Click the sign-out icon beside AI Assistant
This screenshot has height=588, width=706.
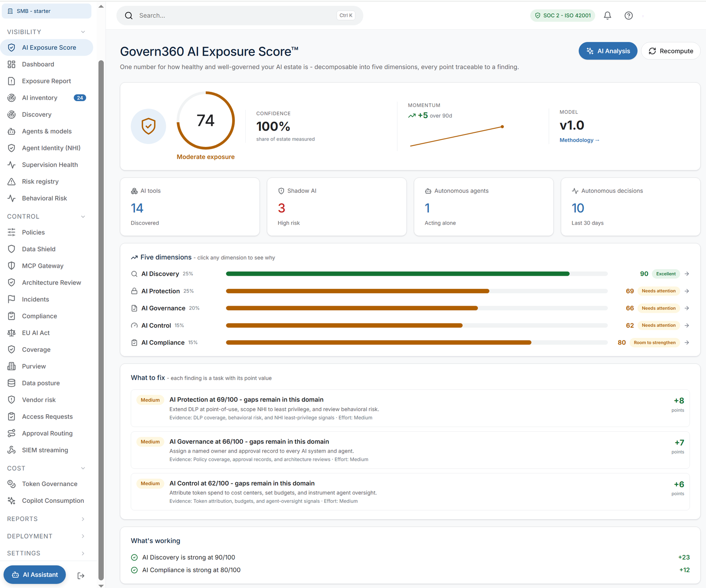81,576
